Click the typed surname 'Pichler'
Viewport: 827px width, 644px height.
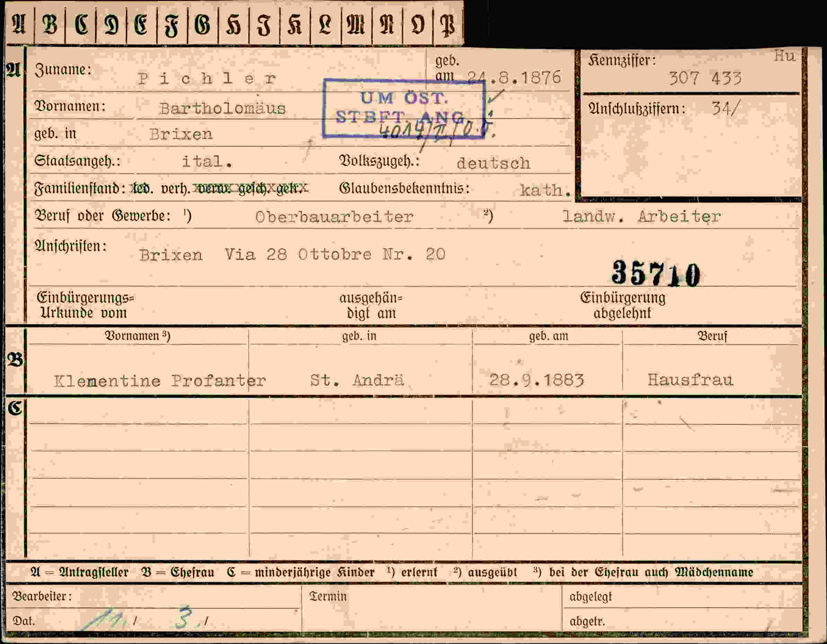click(207, 79)
